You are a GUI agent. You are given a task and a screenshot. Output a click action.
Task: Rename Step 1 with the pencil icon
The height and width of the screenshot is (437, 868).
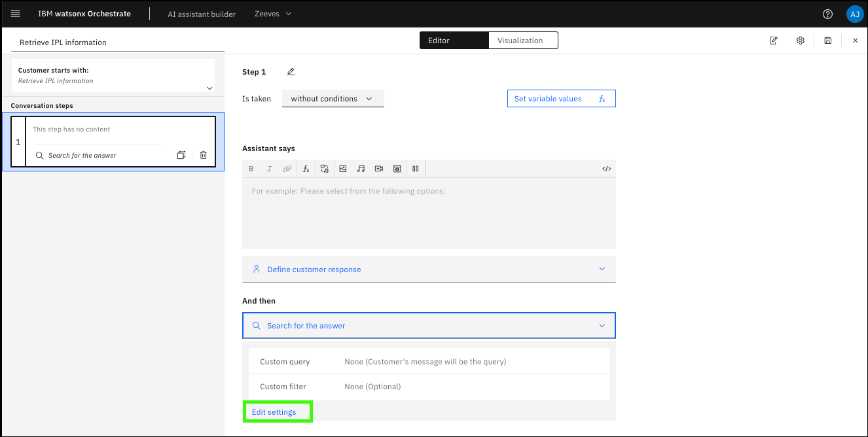[x=291, y=72]
